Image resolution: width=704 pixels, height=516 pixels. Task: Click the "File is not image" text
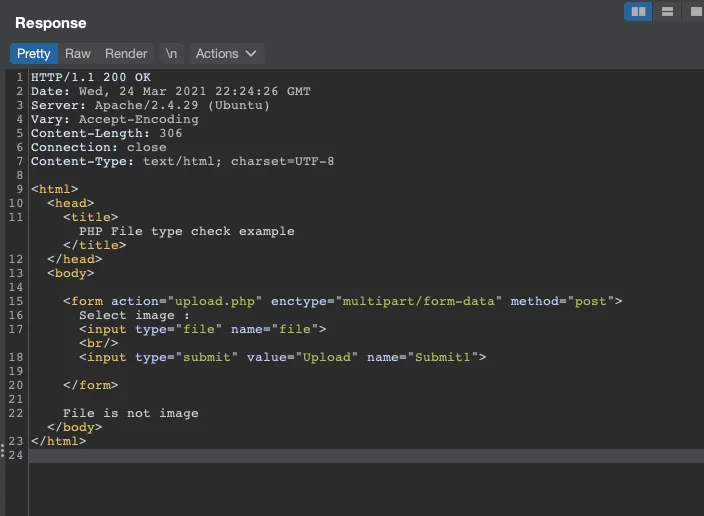coord(130,413)
